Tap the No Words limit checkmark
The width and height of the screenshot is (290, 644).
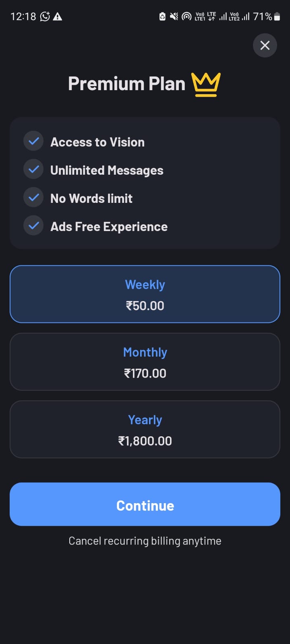[x=33, y=198]
